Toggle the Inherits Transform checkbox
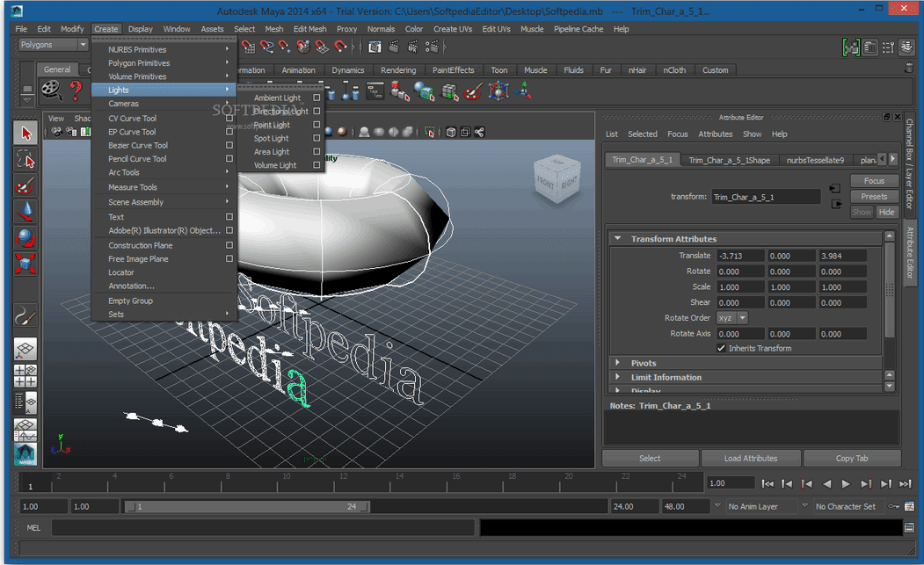This screenshot has width=924, height=565. (x=722, y=348)
